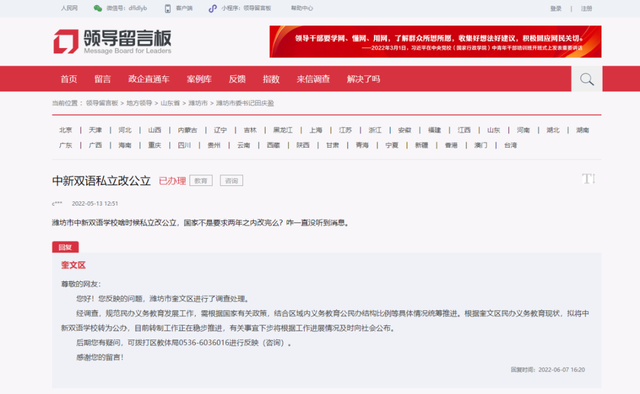Screen dimensions: 640x394
Task: Select 湖北 province link
Action: point(553,130)
